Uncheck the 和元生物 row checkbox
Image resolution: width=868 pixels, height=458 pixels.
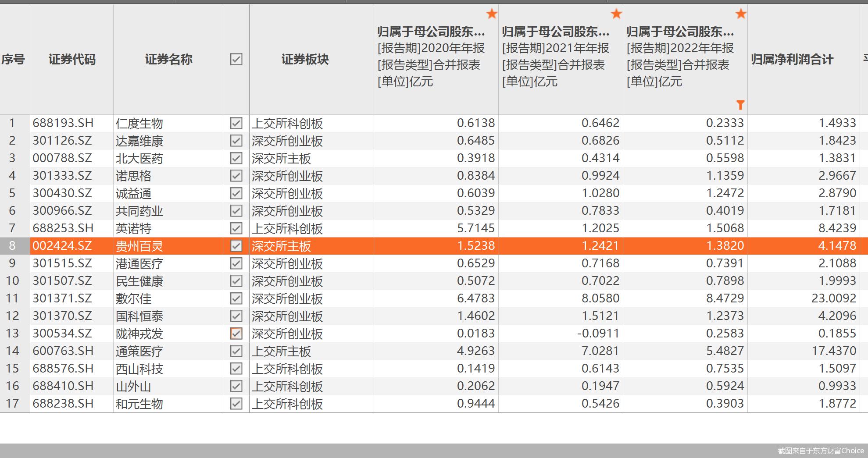(x=236, y=404)
